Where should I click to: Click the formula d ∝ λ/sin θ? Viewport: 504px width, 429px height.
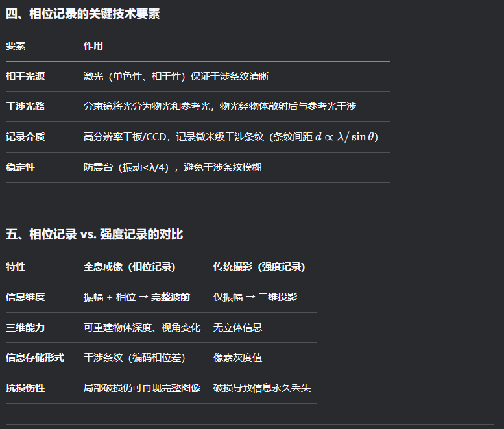pos(344,137)
